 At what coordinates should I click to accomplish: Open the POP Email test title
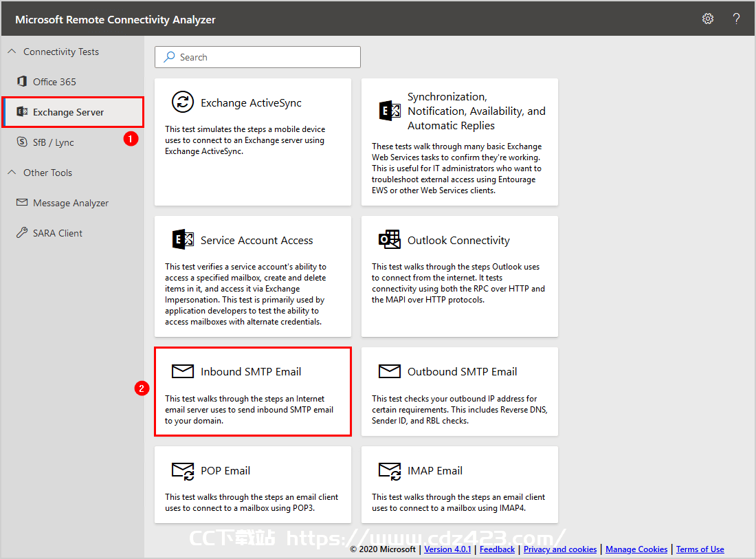[225, 471]
